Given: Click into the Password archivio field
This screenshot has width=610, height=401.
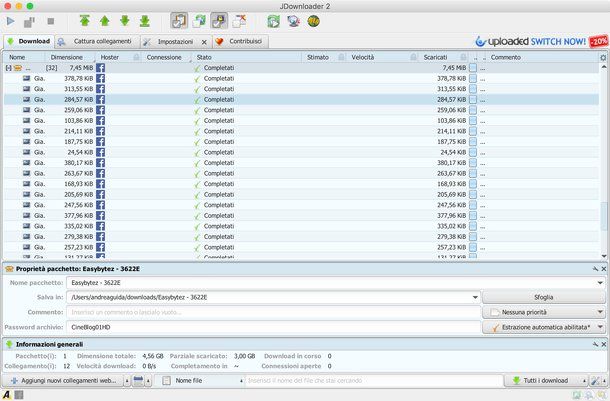Looking at the screenshot, I should click(x=273, y=327).
